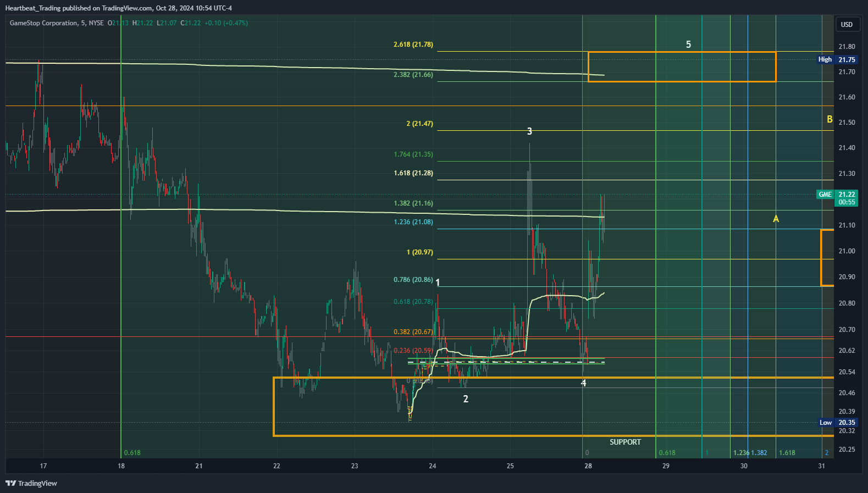Select the 2.382 (21.66) Fibonacci label
Viewport: 868px width, 493px height.
[x=413, y=75]
